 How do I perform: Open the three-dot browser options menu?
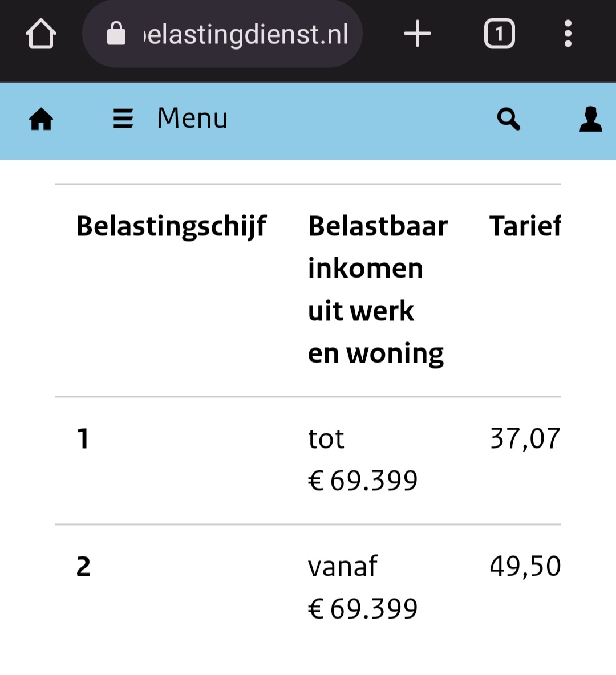(568, 32)
